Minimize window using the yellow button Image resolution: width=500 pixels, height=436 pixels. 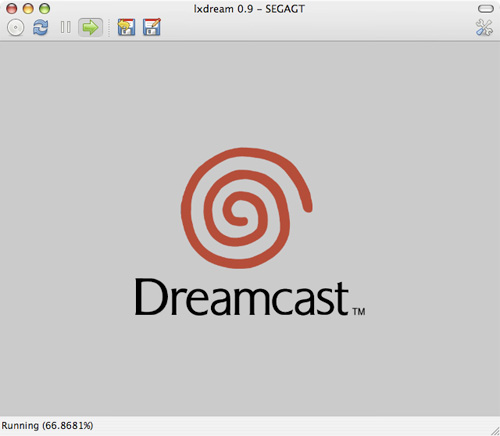point(28,8)
